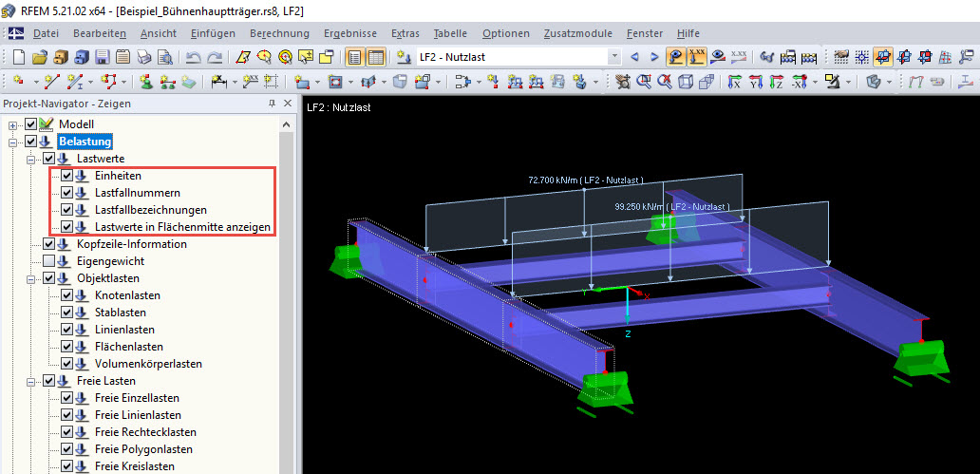The width and height of the screenshot is (980, 474).
Task: Click the navigator vertical scrollbar up arrow
Action: click(287, 124)
